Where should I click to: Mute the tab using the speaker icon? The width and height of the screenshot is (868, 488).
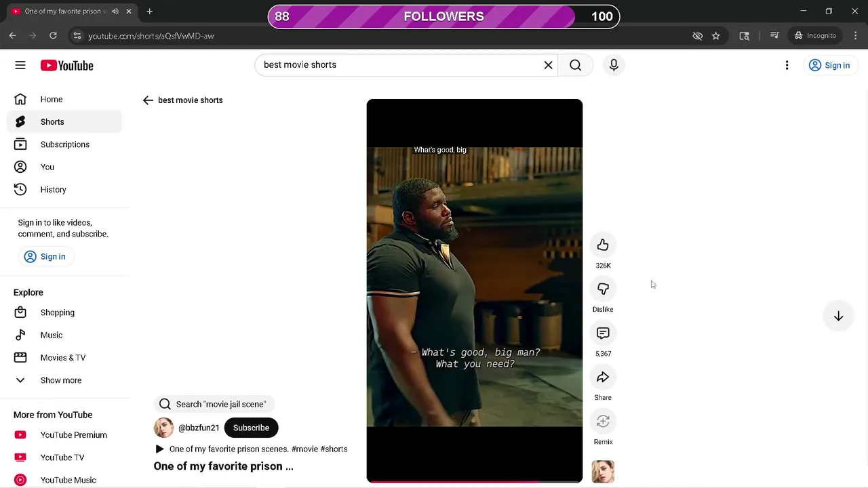pos(115,11)
